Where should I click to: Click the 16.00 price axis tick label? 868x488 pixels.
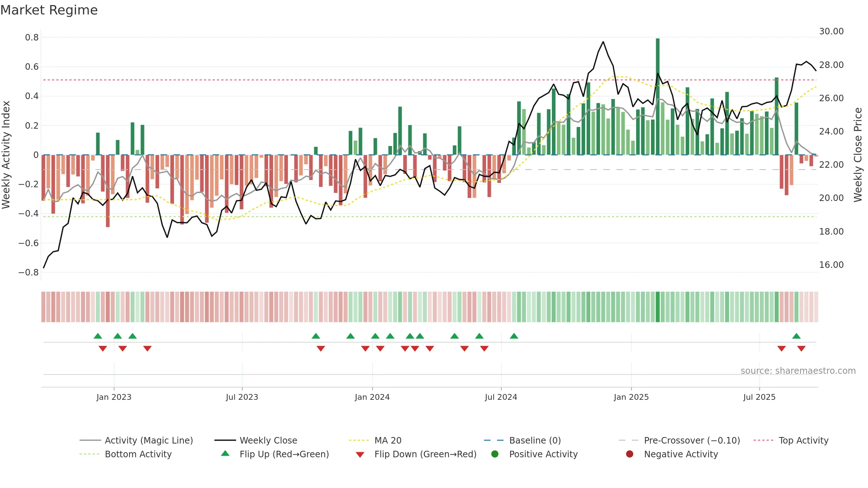click(x=831, y=265)
